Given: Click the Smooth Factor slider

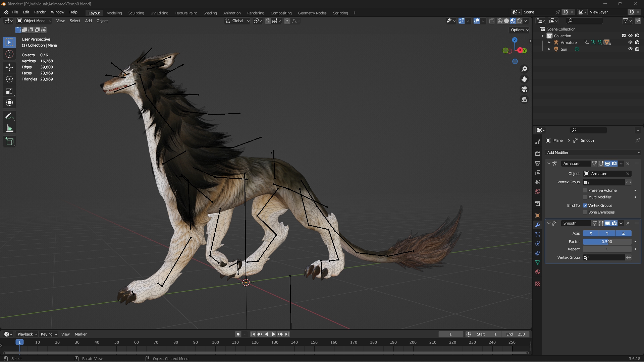Looking at the screenshot, I should click(x=607, y=242).
